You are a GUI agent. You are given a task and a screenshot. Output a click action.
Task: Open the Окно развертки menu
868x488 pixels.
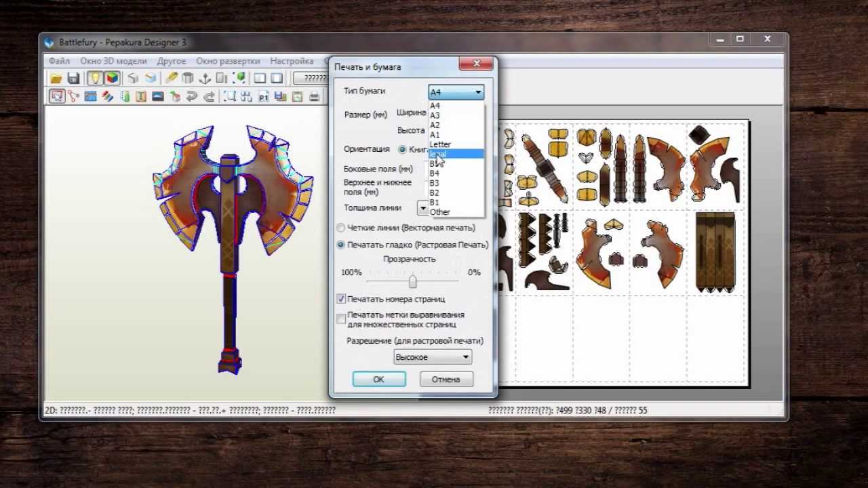point(228,61)
